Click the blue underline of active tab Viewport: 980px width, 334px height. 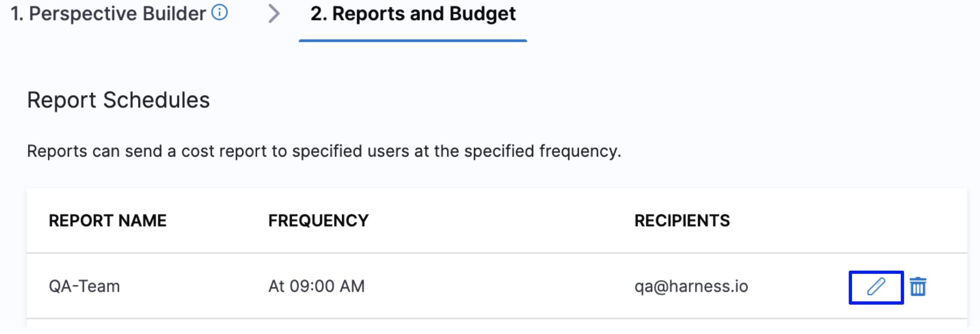[x=413, y=40]
